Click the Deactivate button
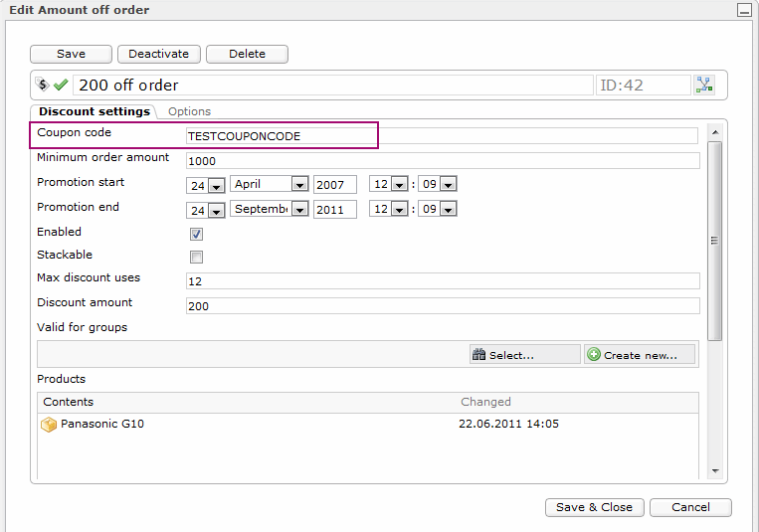This screenshot has width=759, height=532. [x=159, y=54]
